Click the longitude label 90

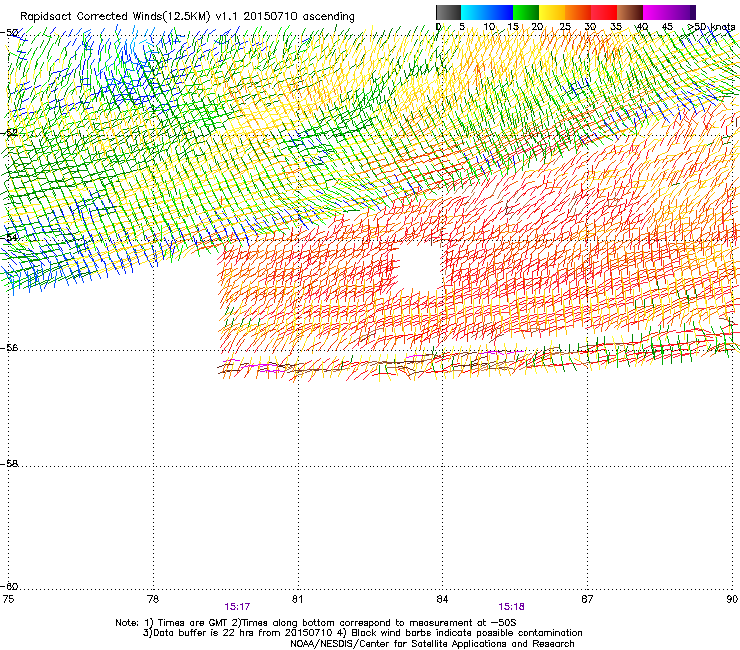(732, 599)
